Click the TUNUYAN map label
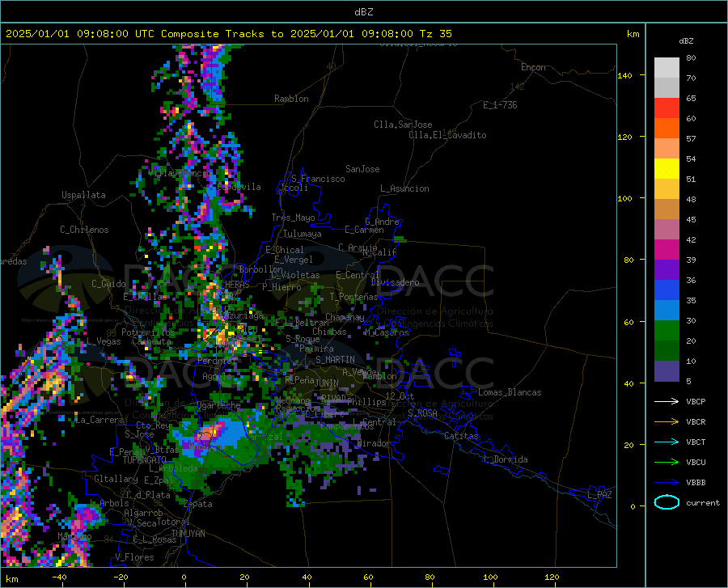The width and height of the screenshot is (728, 588). click(188, 534)
